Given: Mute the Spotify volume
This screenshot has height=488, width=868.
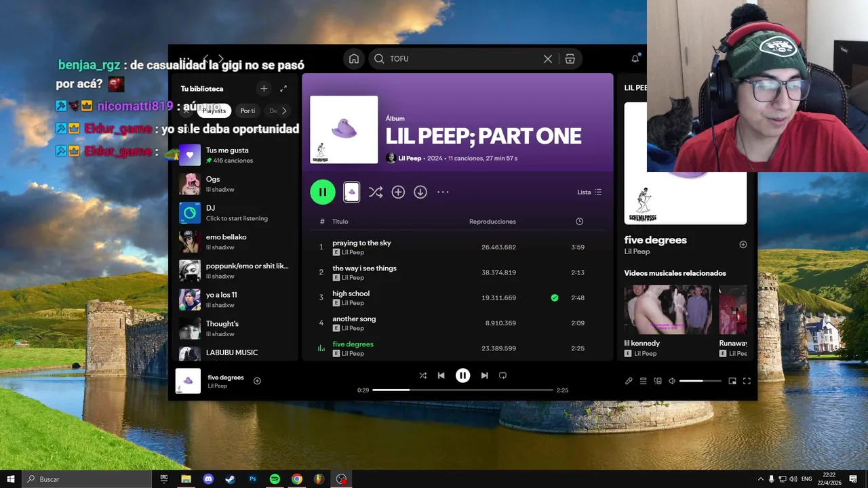Looking at the screenshot, I should click(672, 381).
